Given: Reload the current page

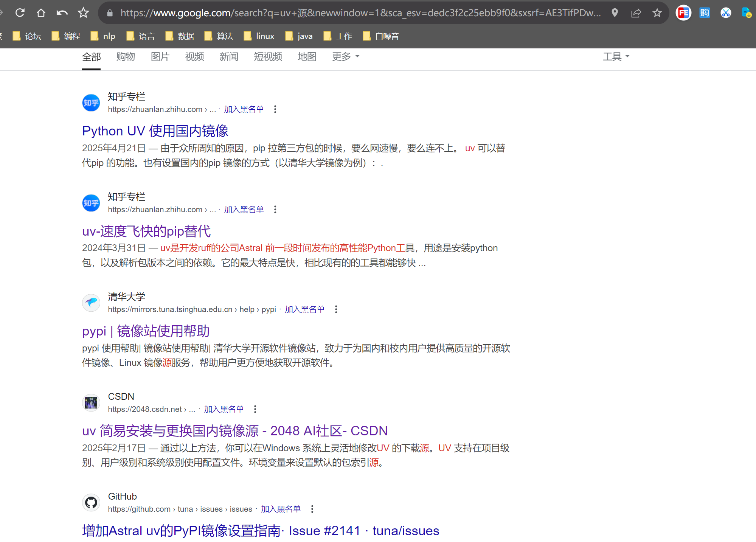Looking at the screenshot, I should coord(20,12).
